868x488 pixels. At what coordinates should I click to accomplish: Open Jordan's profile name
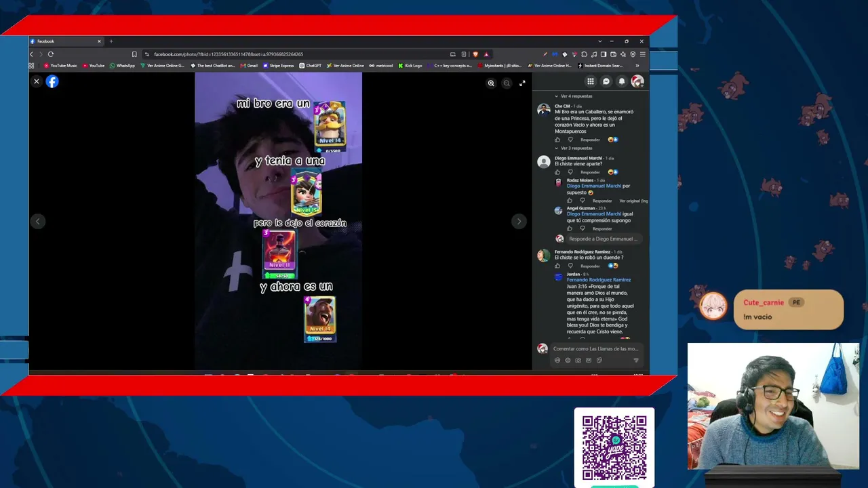(x=573, y=274)
